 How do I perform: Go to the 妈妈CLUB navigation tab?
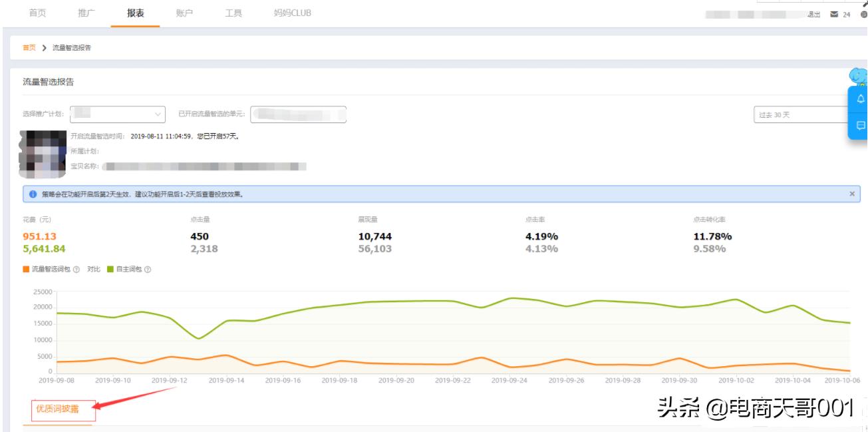point(292,13)
